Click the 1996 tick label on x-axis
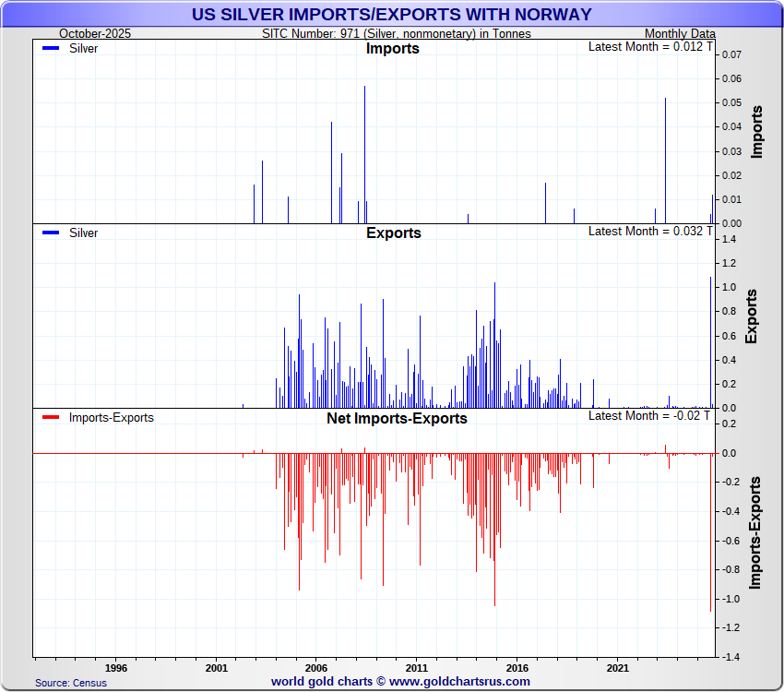Image resolution: width=784 pixels, height=692 pixels. coord(115,666)
